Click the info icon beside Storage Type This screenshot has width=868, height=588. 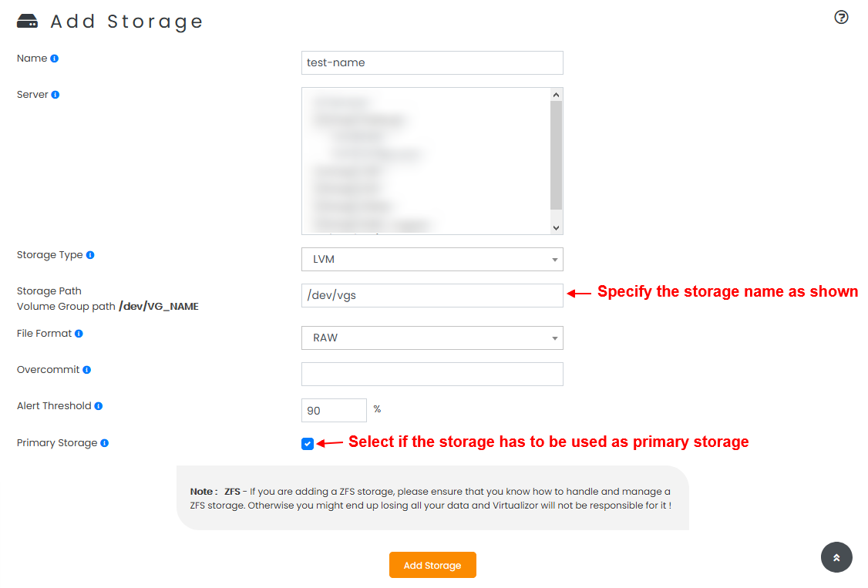click(x=90, y=254)
